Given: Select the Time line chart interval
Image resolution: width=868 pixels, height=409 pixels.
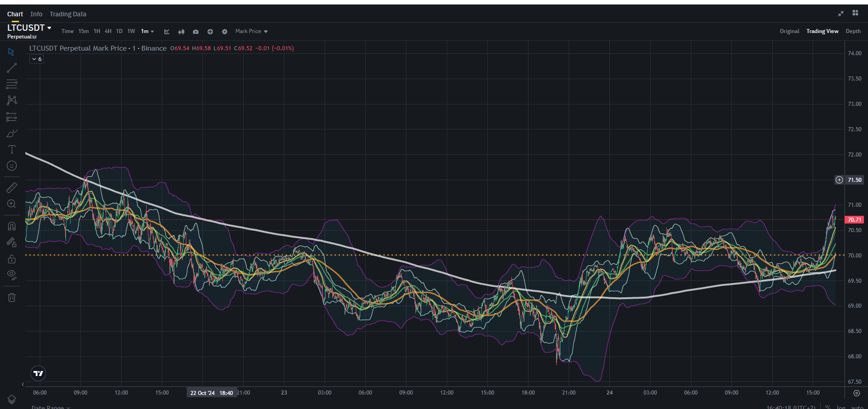Looking at the screenshot, I should click(x=67, y=31).
